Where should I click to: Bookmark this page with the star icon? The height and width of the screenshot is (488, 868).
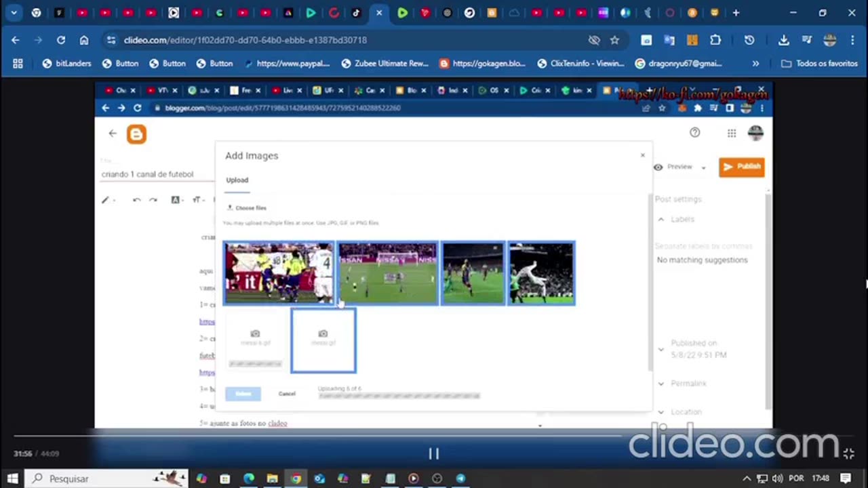(x=614, y=40)
